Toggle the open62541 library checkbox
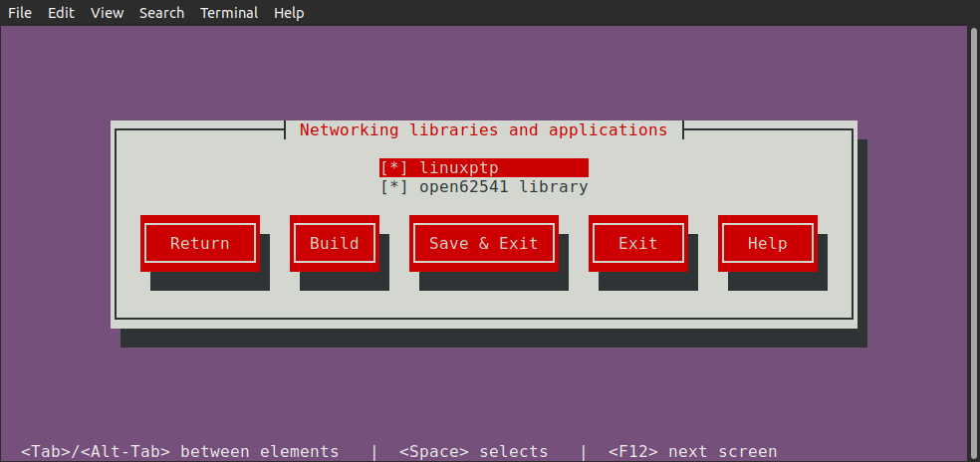This screenshot has height=462, width=980. click(394, 187)
